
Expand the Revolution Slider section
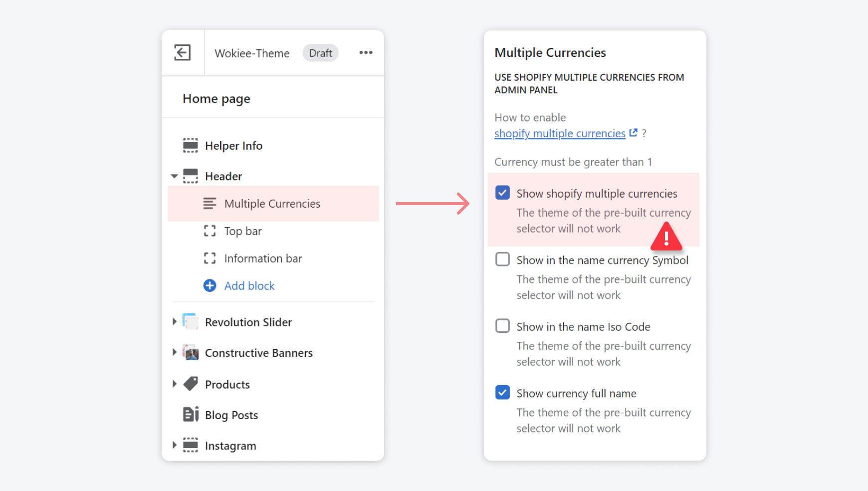coord(174,322)
